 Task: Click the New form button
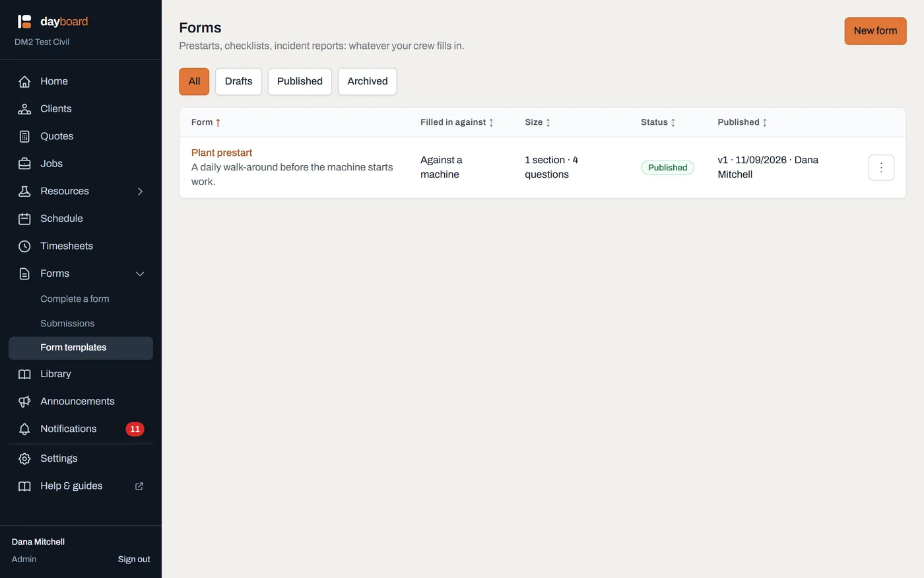point(875,31)
